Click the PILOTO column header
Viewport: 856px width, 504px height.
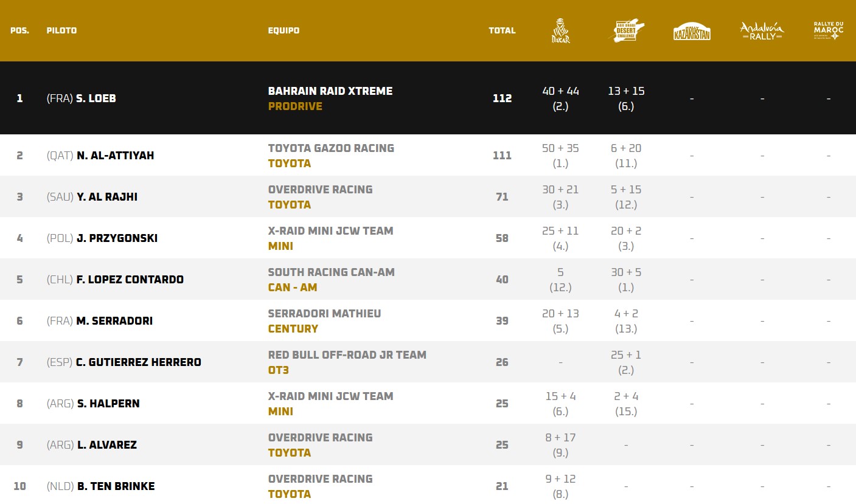(61, 30)
